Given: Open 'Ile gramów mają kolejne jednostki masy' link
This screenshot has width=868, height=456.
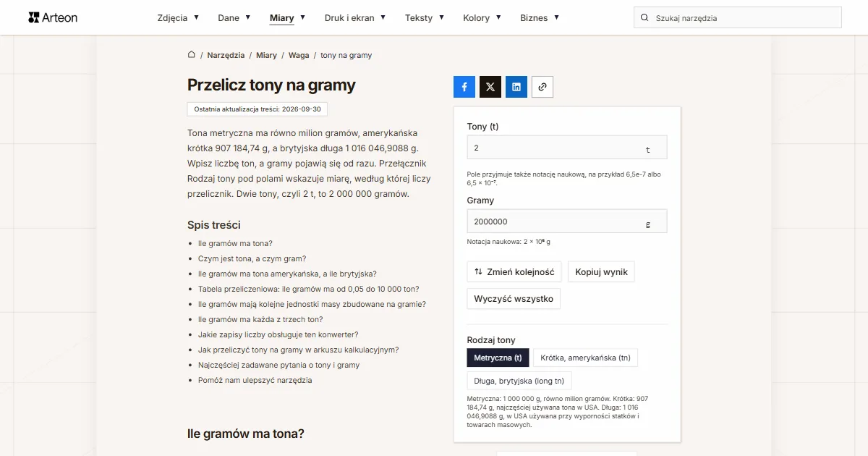Looking at the screenshot, I should [x=312, y=304].
